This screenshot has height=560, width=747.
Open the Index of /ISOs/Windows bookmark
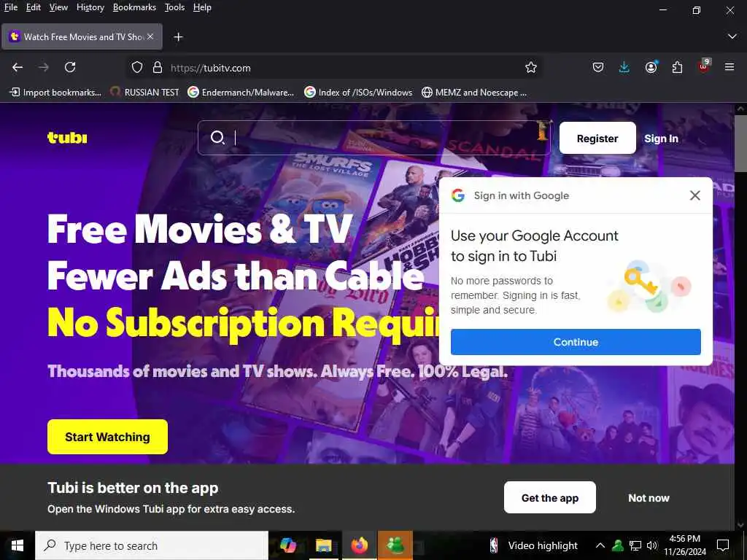click(358, 93)
